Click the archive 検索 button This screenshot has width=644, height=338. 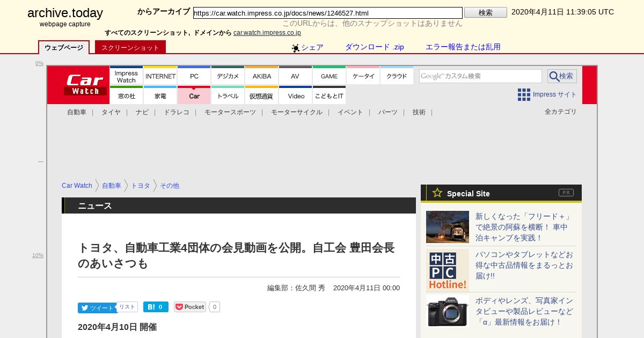coord(486,12)
